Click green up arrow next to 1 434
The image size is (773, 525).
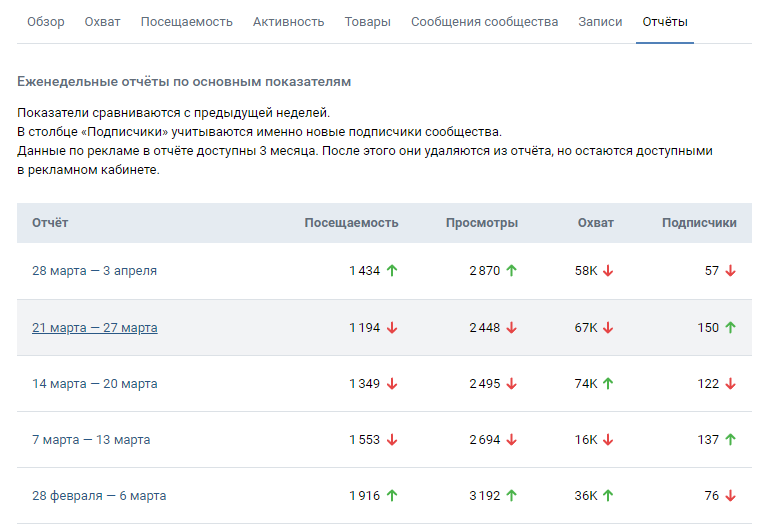point(392,271)
